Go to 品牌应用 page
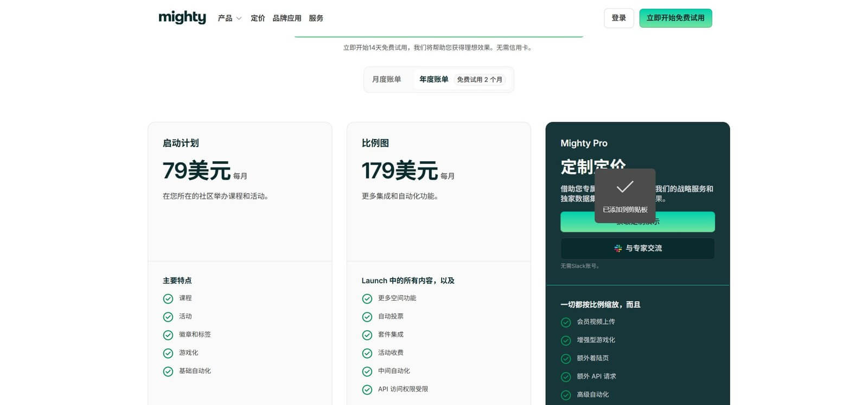 (287, 18)
